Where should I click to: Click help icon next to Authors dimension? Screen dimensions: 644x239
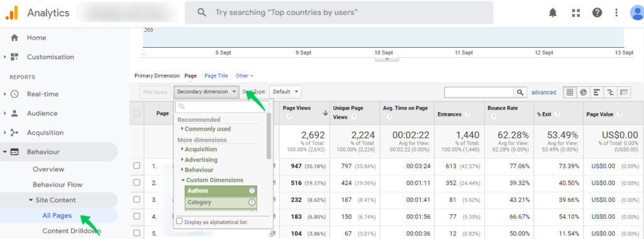pyautogui.click(x=252, y=191)
